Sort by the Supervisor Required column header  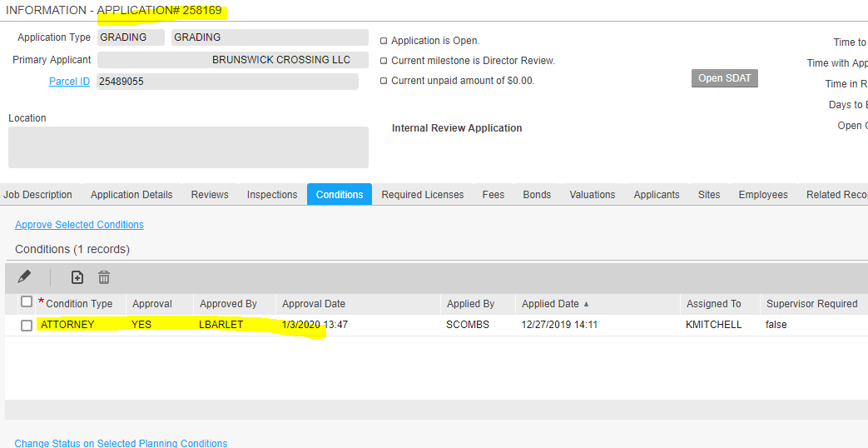812,304
